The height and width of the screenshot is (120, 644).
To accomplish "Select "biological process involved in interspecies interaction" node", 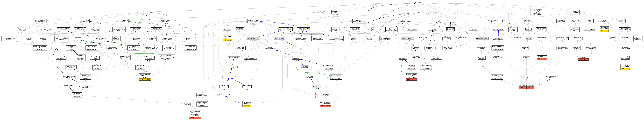I will 537,12.
